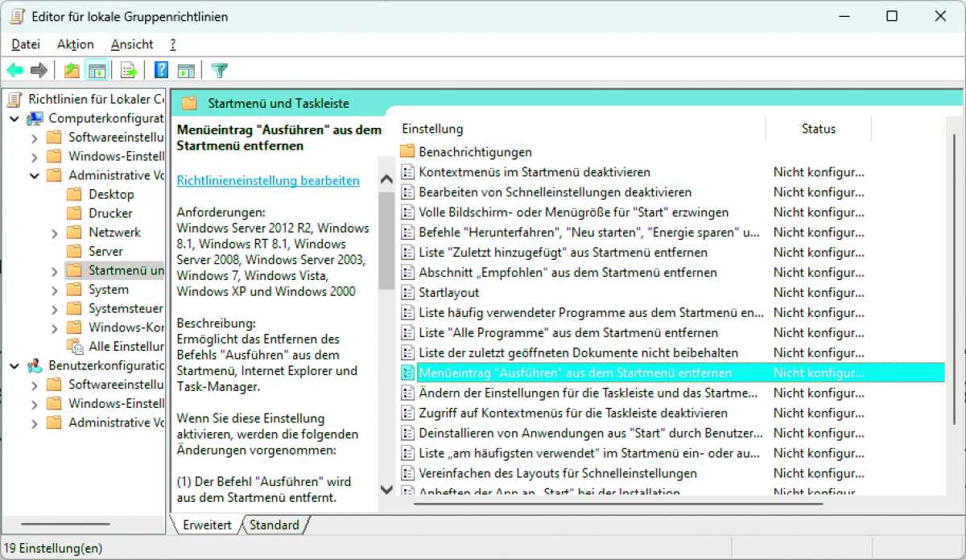This screenshot has height=560, width=966.
Task: Click description pane scroll down arrow
Action: click(386, 489)
